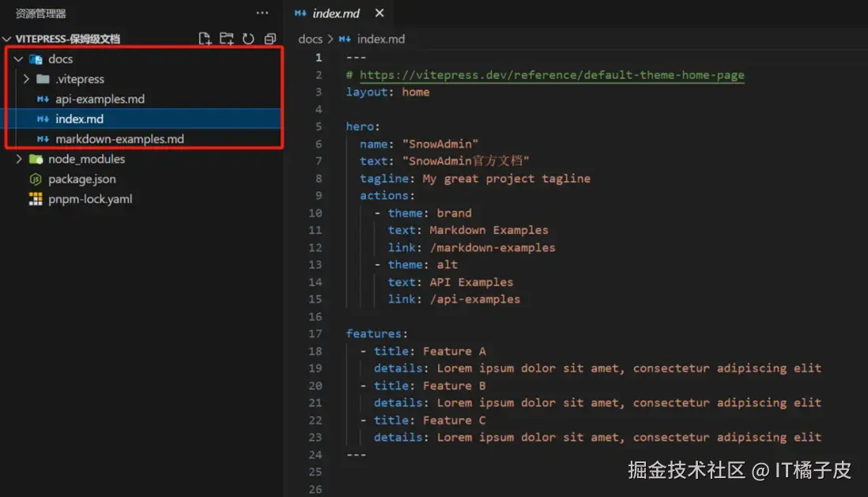The width and height of the screenshot is (868, 497).
Task: Click the markdown icon in the breadcrumb
Action: pos(345,39)
